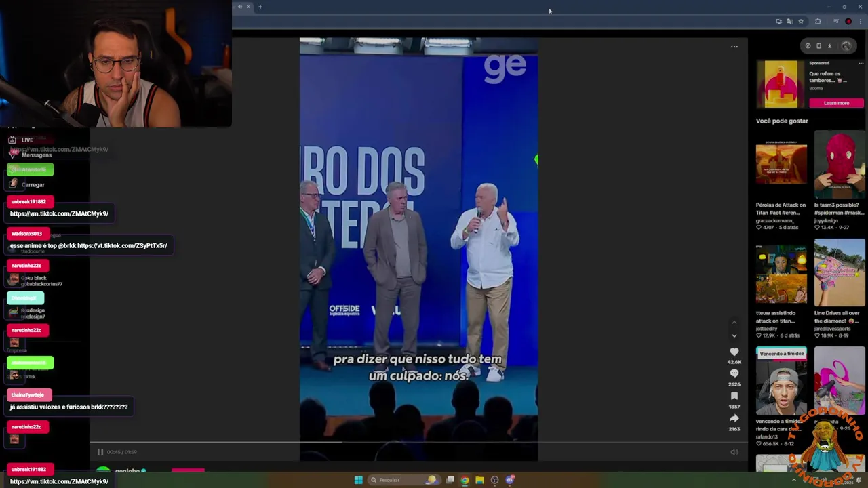The image size is (868, 488).
Task: Open Chrome three-dot menu
Action: click(x=861, y=22)
